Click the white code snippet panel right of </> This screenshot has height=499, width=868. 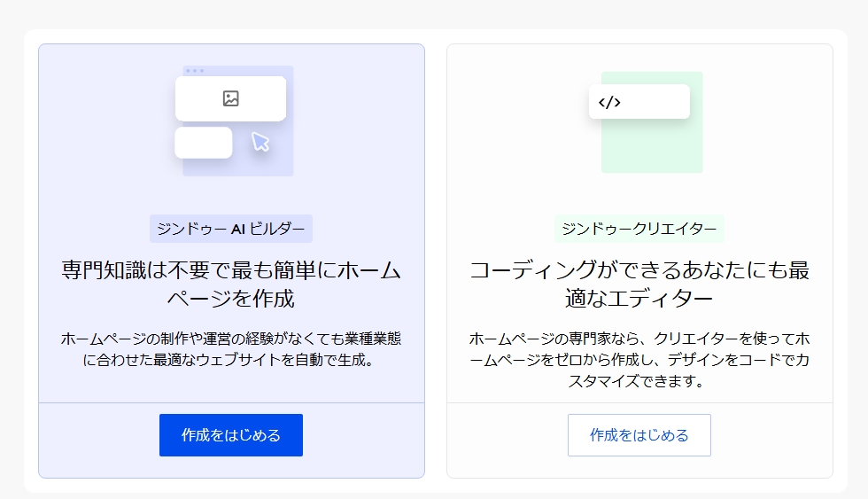(x=655, y=101)
